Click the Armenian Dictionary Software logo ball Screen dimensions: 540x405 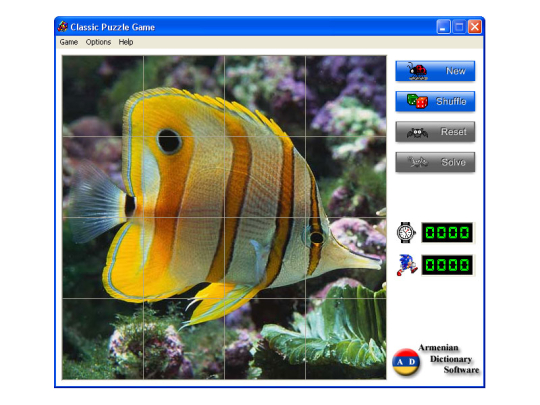point(406,362)
